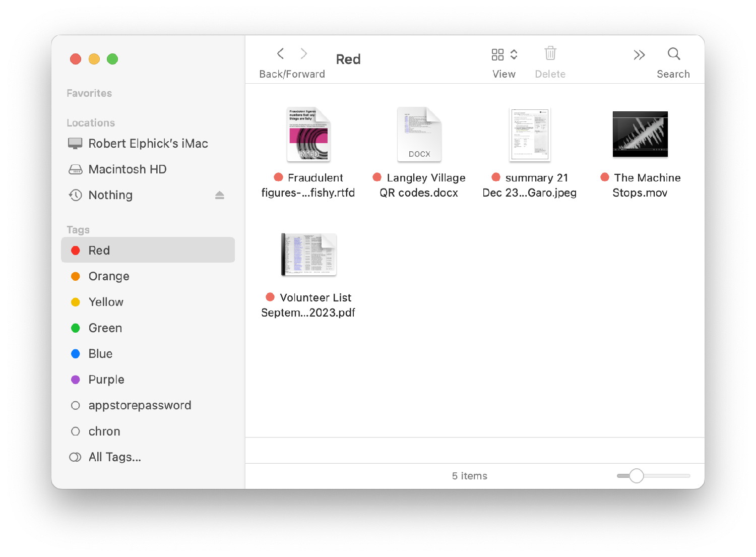Select the Langley Village DOCX file icon
The width and height of the screenshot is (756, 557).
pos(419,134)
